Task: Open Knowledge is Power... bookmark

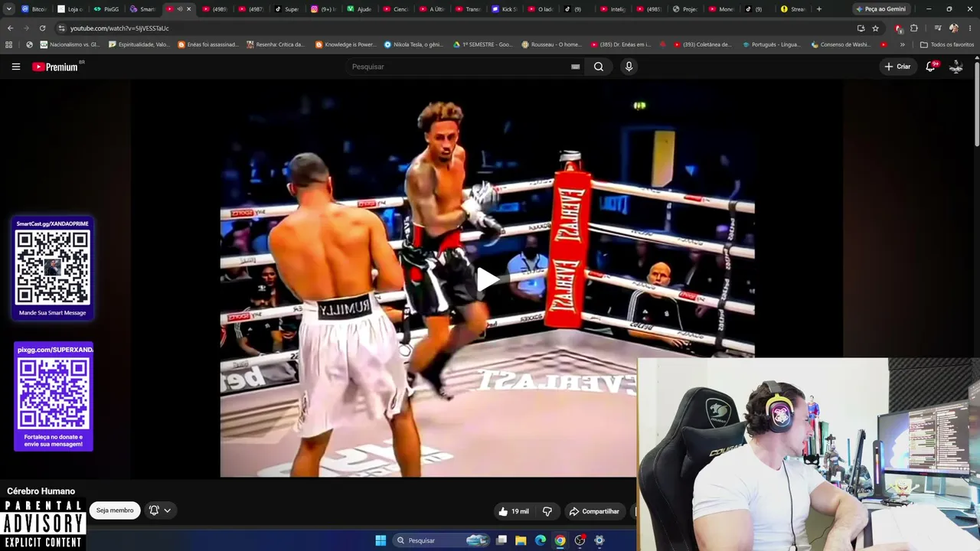Action: [x=345, y=44]
